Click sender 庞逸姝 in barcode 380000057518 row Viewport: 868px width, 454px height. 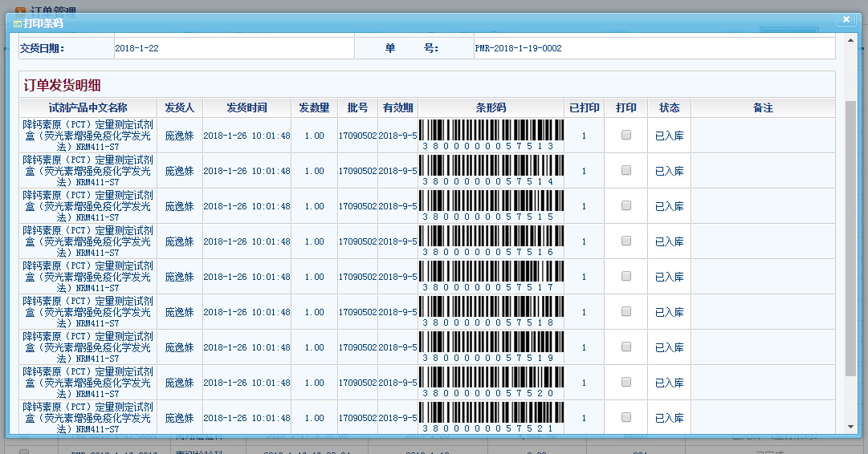click(x=179, y=312)
